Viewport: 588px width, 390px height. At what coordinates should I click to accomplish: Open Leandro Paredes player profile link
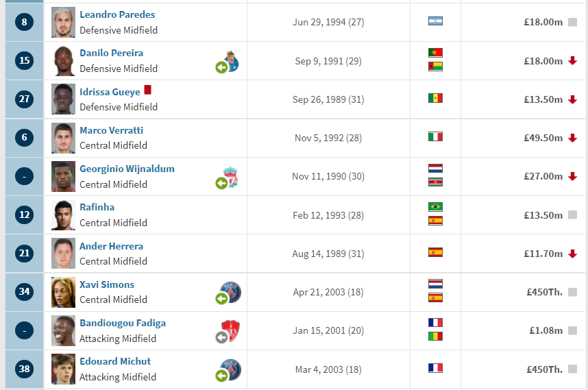(117, 14)
